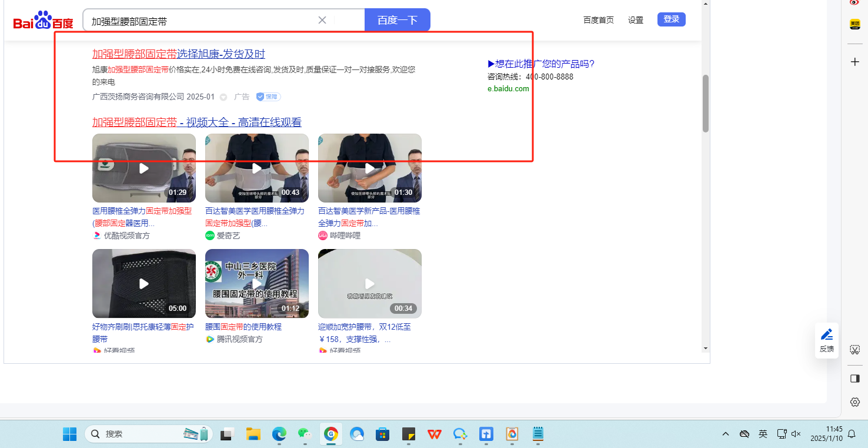Toggle the sidebar panel visibility icon
The width and height of the screenshot is (868, 448).
coord(855,379)
